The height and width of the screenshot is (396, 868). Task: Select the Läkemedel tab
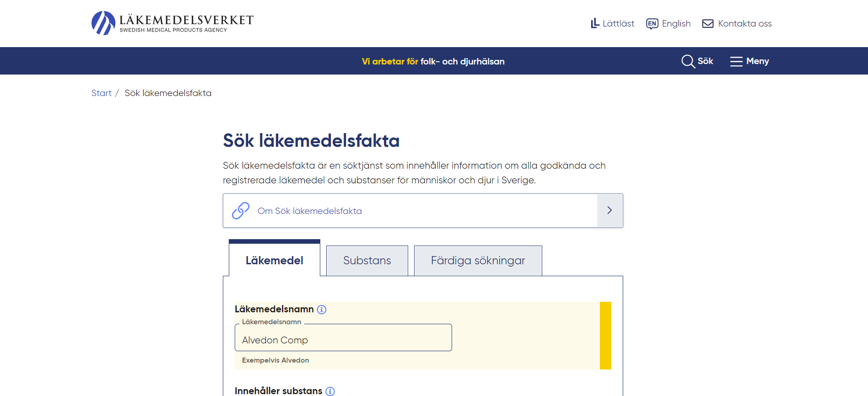point(274,260)
